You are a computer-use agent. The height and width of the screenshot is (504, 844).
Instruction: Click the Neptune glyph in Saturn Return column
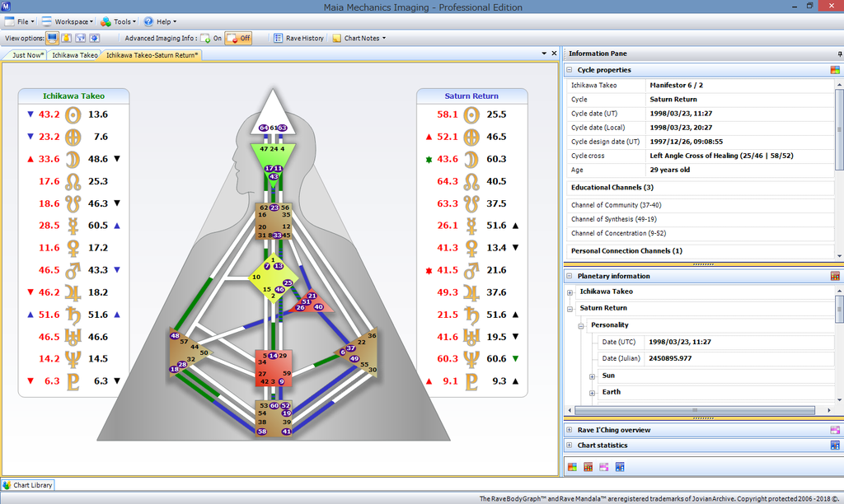coord(471,359)
